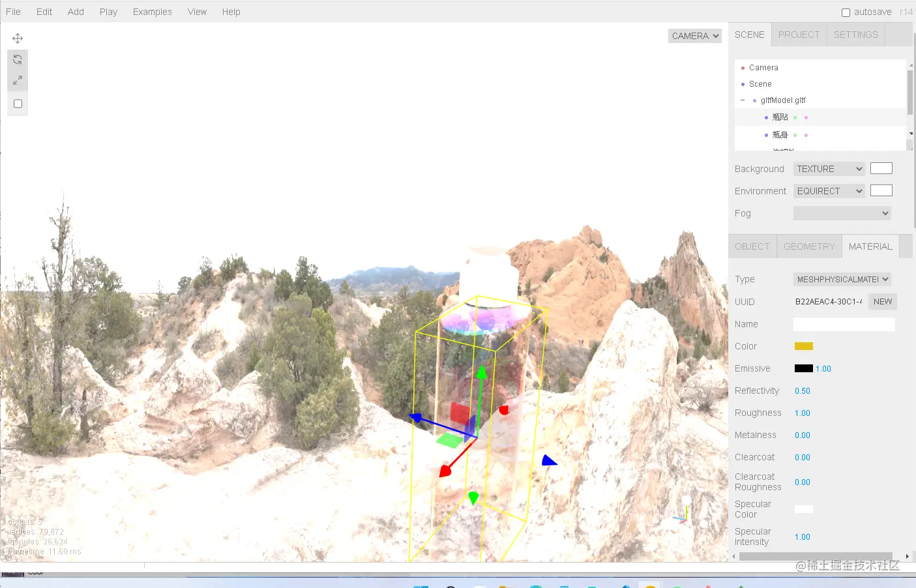Screen dimensions: 916x588
Task: Select the scale tool
Action: tap(18, 80)
